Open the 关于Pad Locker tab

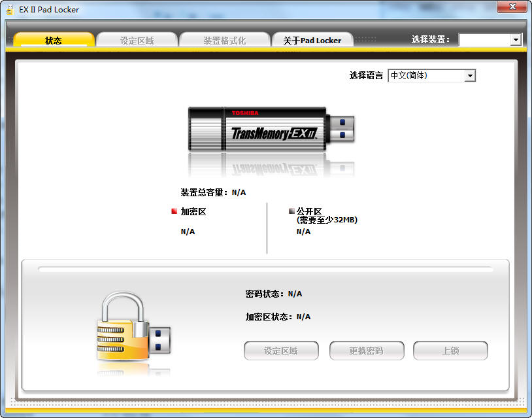tap(312, 40)
